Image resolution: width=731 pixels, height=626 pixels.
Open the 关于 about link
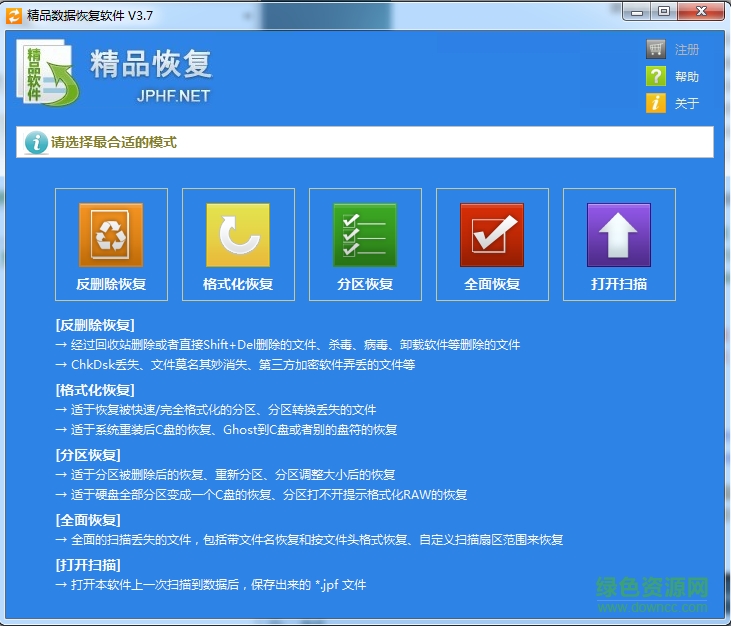tap(687, 103)
